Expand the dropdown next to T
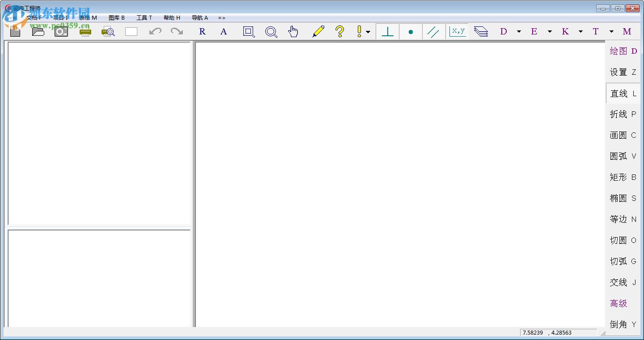 pos(611,32)
